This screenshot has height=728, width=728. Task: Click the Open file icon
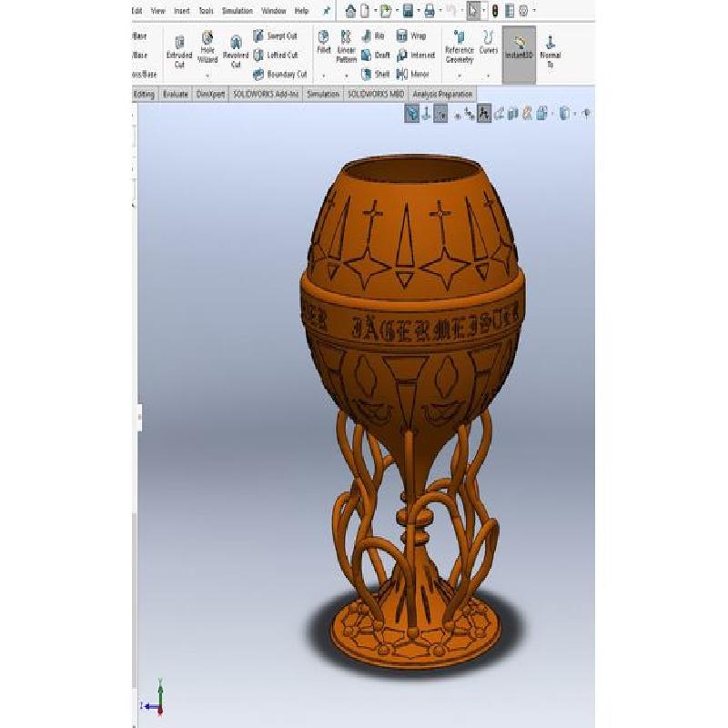pyautogui.click(x=385, y=11)
